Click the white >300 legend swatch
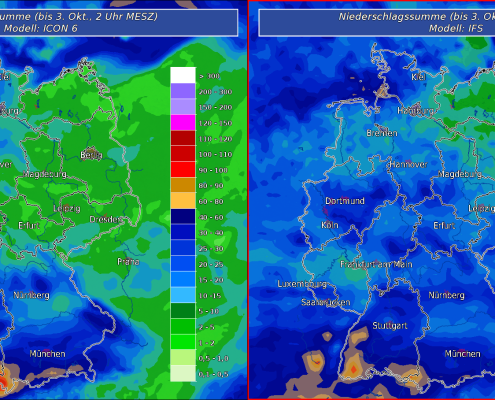Viewport: 495px width, 400px height. [x=183, y=75]
